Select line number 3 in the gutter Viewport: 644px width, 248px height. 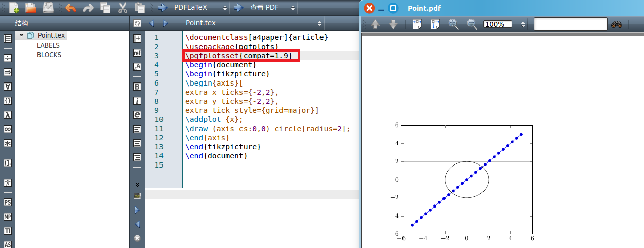[x=156, y=56]
